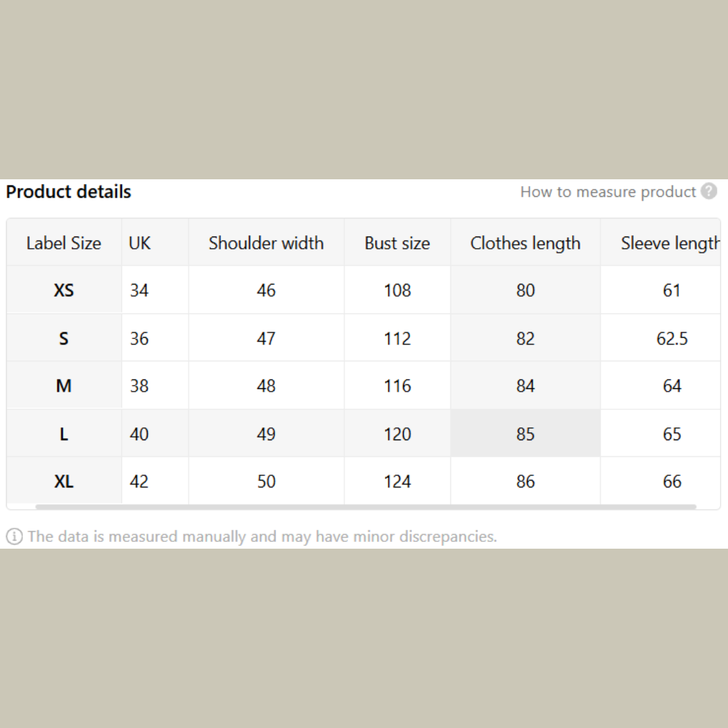
Task: Click the 124 bust size cell
Action: (x=397, y=482)
